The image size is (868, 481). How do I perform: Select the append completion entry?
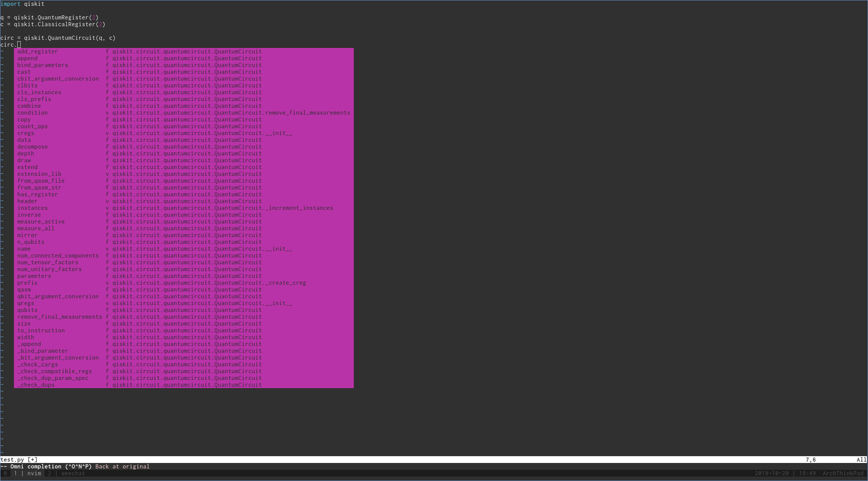click(x=28, y=58)
